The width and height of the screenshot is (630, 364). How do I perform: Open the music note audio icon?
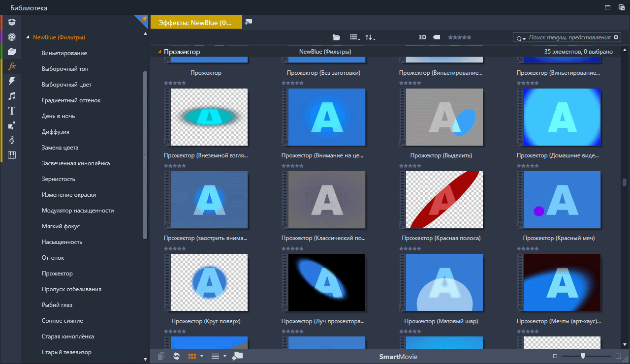[12, 95]
